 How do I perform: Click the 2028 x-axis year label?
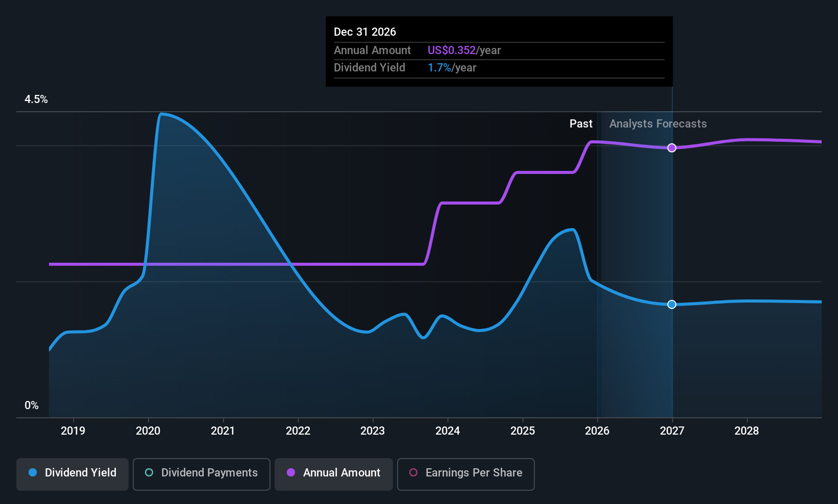click(746, 431)
